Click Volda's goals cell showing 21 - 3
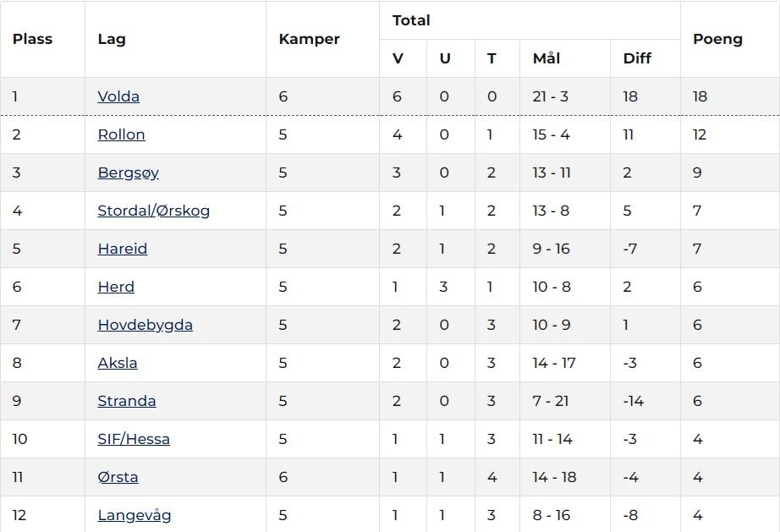Screen dimensions: 780x532 point(551,96)
